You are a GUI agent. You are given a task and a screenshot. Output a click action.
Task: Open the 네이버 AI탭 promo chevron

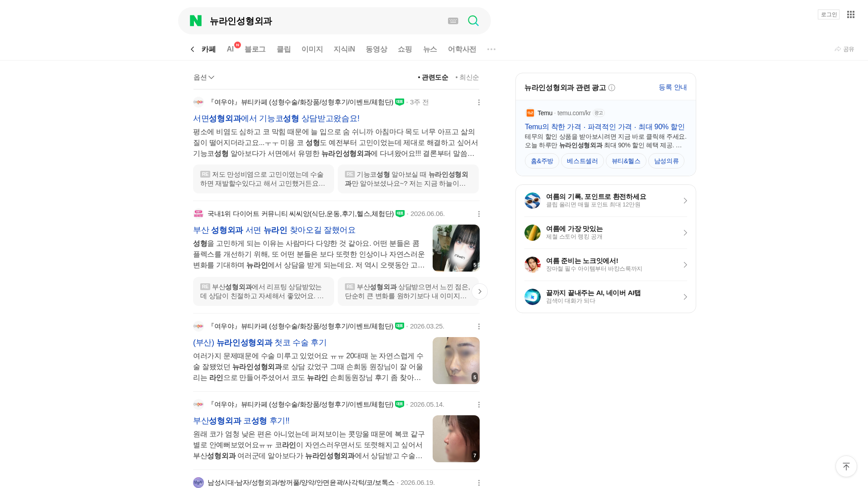coord(685,297)
